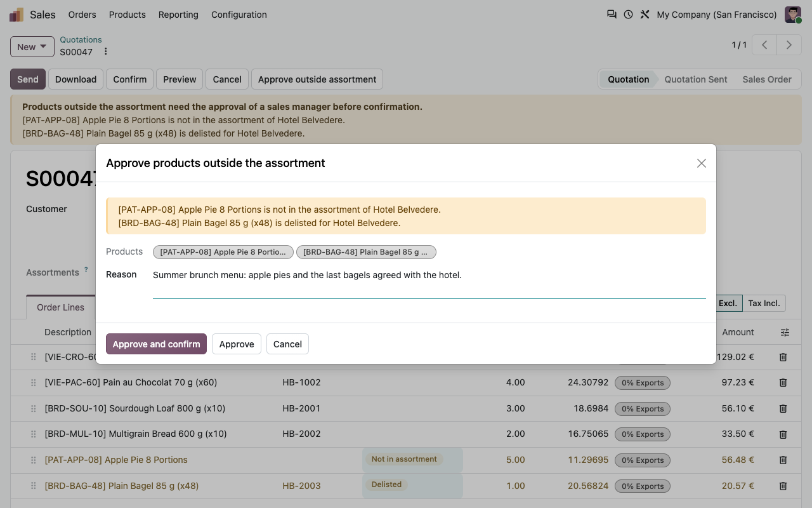The width and height of the screenshot is (812, 508).
Task: Go to the next record
Action: (x=789, y=45)
